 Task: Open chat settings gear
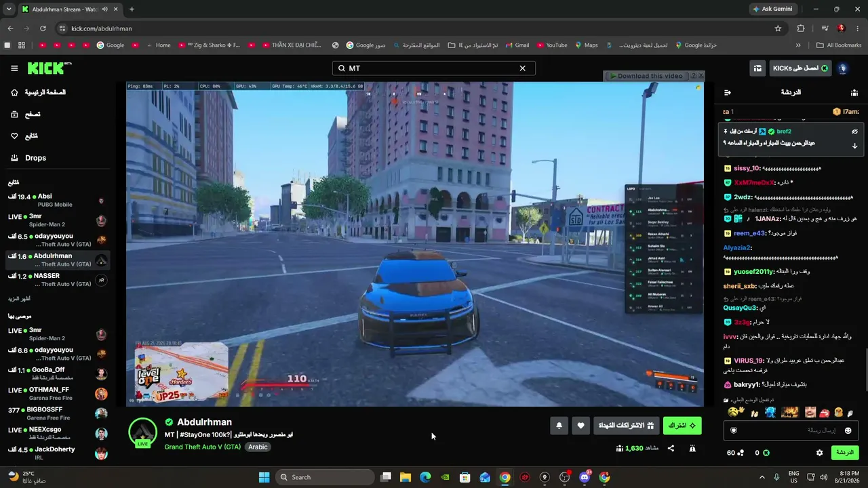coord(819,453)
